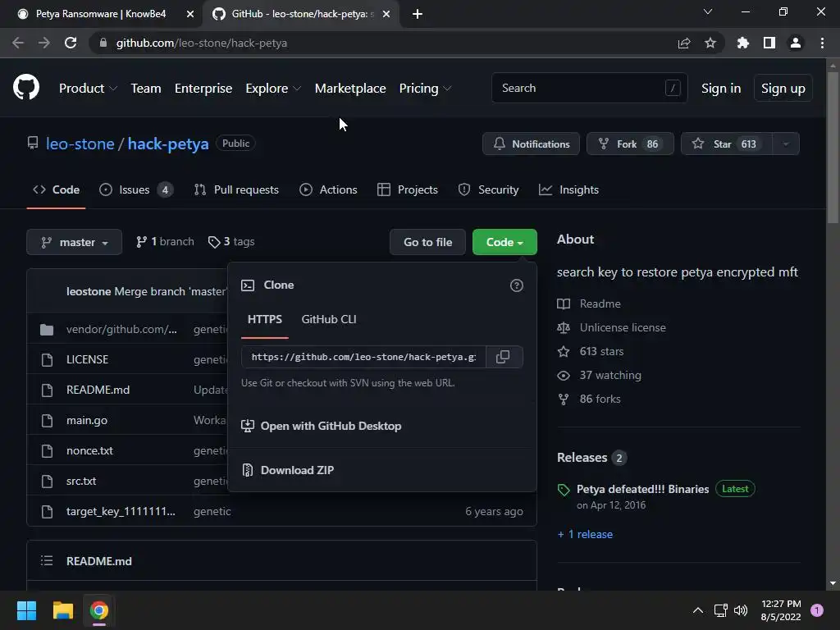This screenshot has width=840, height=630.
Task: Open clone help question mark icon
Action: tap(517, 285)
